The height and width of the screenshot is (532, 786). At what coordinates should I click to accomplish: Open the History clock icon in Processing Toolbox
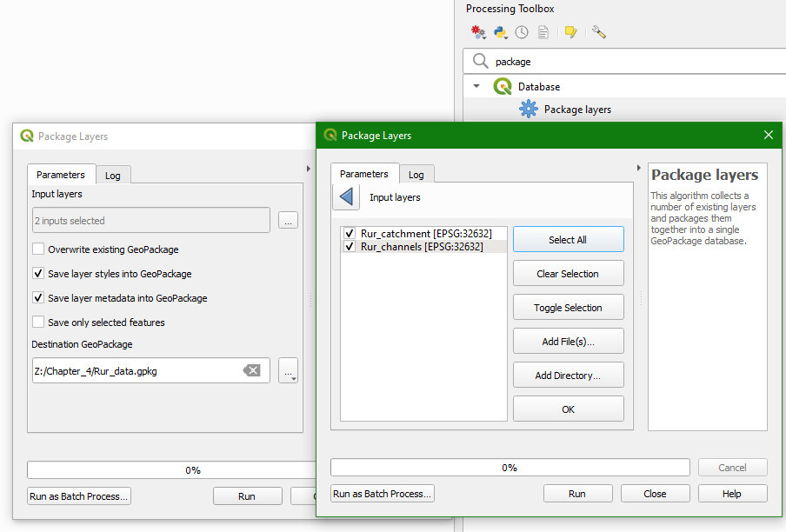pyautogui.click(x=522, y=32)
